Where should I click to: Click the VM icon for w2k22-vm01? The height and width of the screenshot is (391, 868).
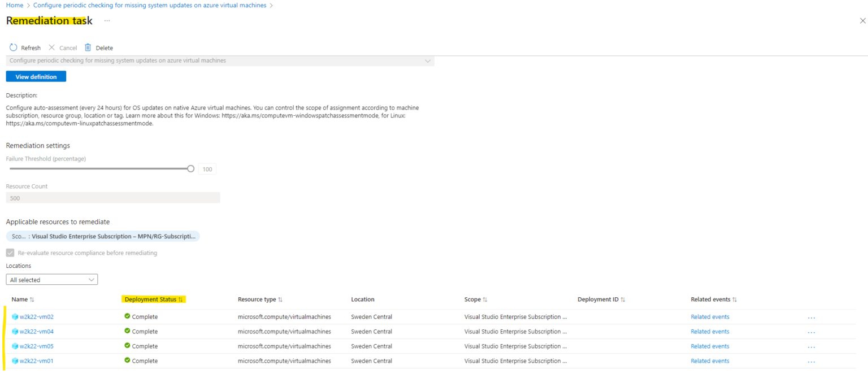pos(15,361)
